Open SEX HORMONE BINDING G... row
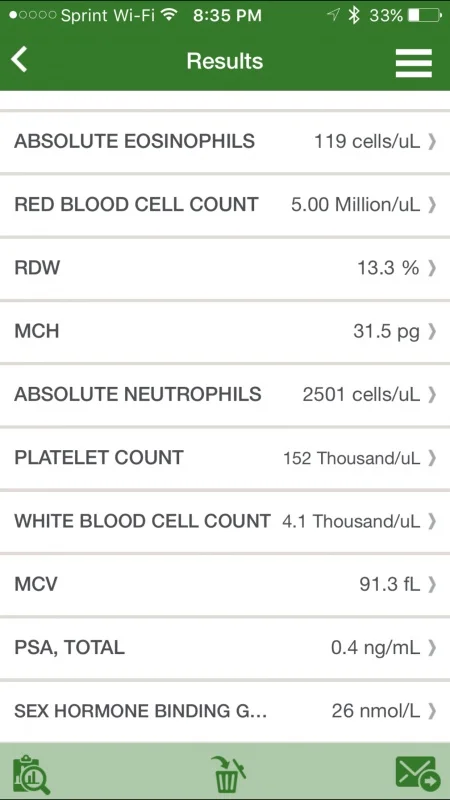Image resolution: width=450 pixels, height=800 pixels. coord(225,711)
